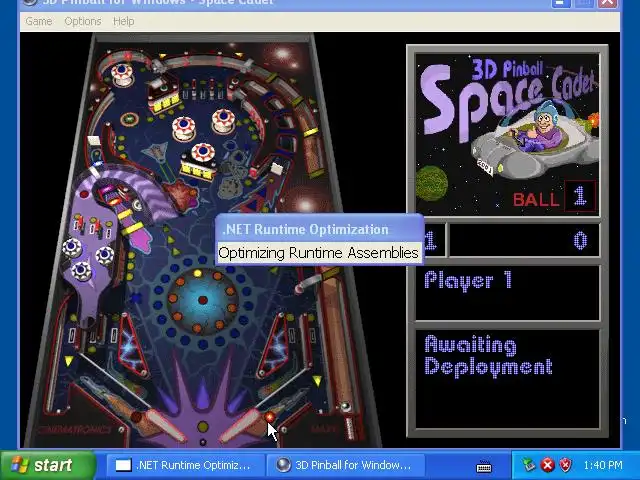
Task: Click the Optimizing Runtime Assemblies message
Action: tap(318, 253)
